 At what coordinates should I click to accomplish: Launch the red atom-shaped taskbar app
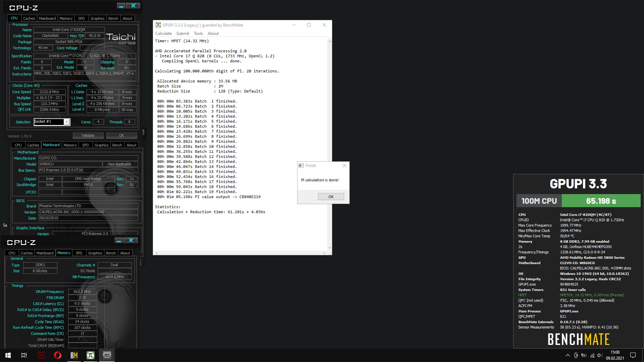(x=41, y=355)
